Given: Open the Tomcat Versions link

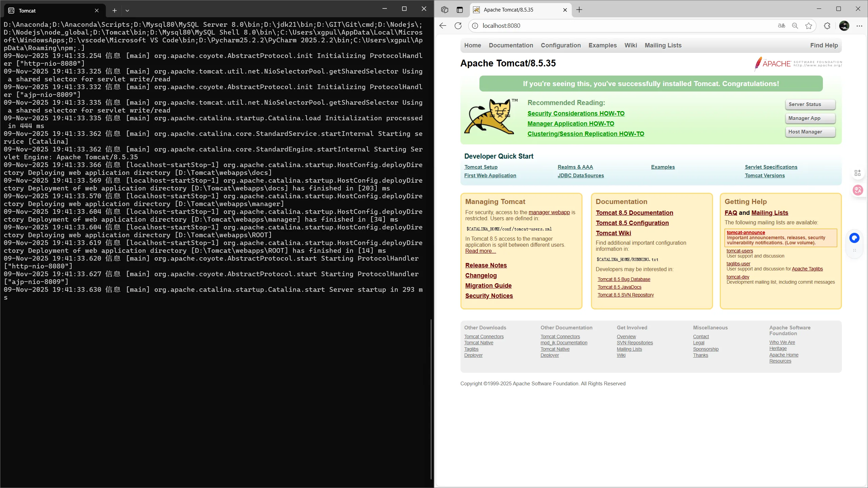Looking at the screenshot, I should pos(765,176).
